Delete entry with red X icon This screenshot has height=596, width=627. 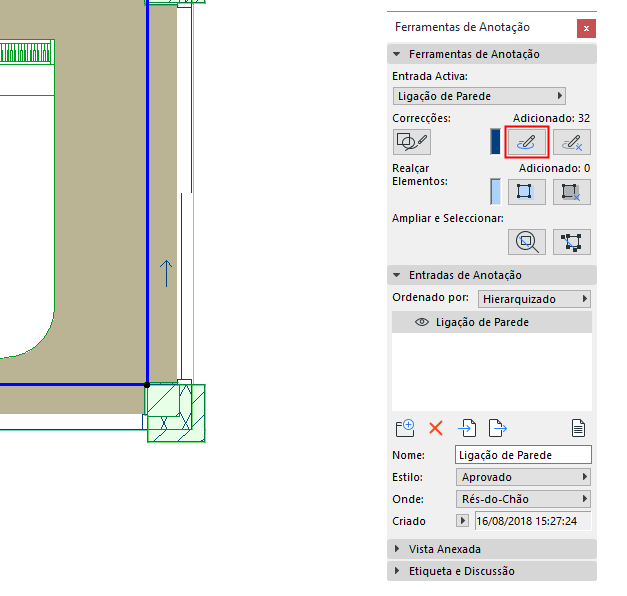tap(436, 428)
